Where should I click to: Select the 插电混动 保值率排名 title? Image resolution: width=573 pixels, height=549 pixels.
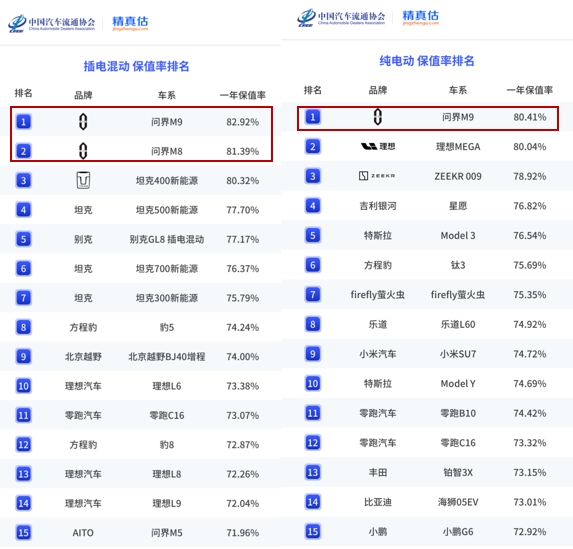[x=136, y=66]
